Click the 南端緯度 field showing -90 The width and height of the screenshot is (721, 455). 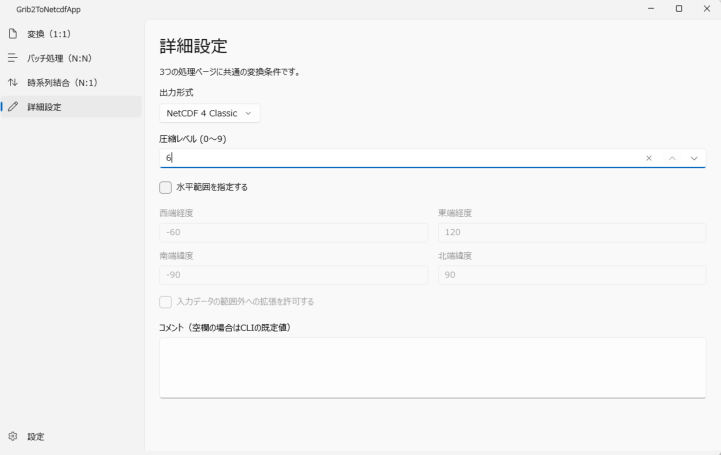[293, 275]
